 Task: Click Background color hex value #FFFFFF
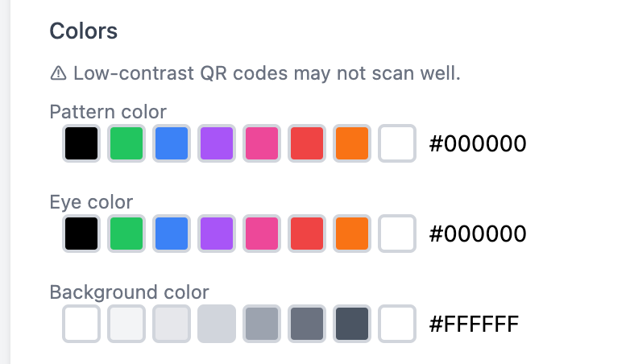[475, 325]
